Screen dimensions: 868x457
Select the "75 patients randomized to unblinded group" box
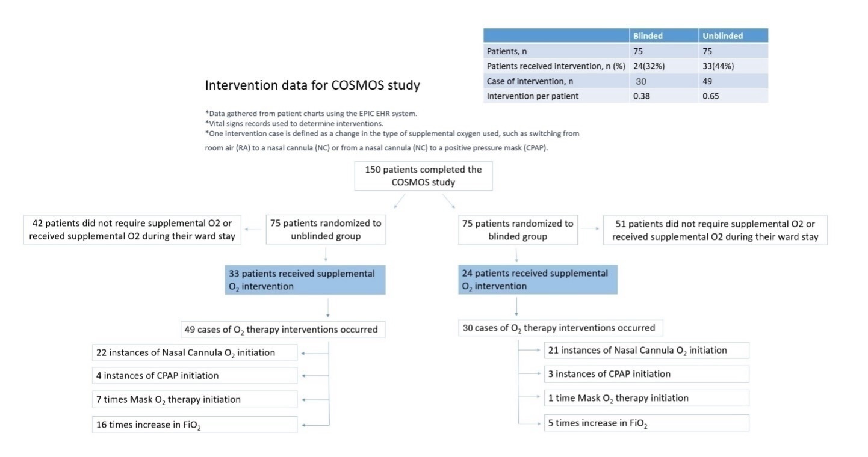point(326,230)
